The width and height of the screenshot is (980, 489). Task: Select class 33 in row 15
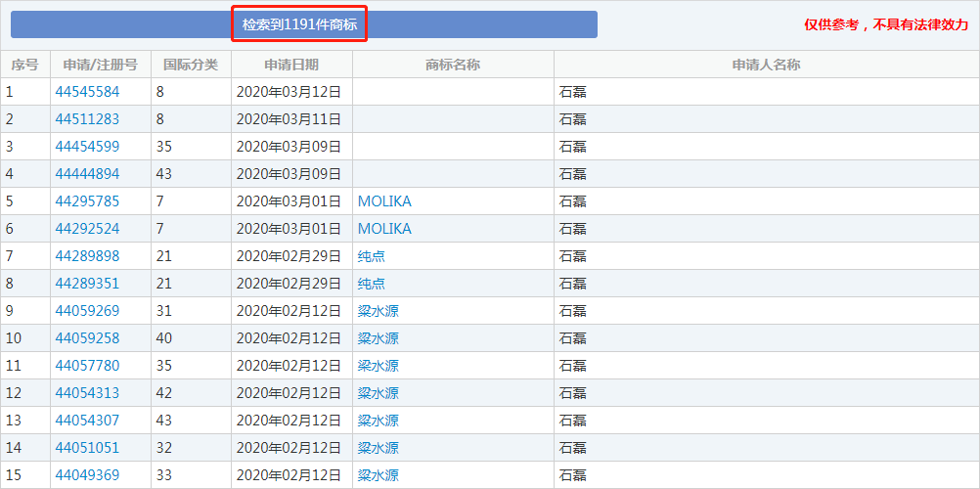click(163, 475)
